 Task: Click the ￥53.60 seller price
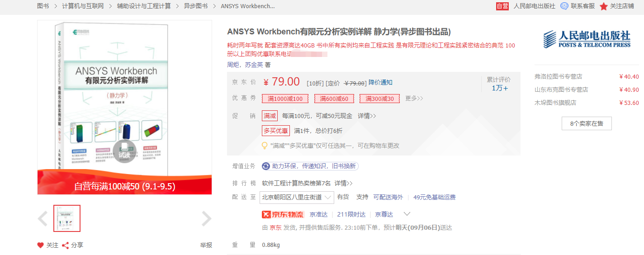click(629, 103)
